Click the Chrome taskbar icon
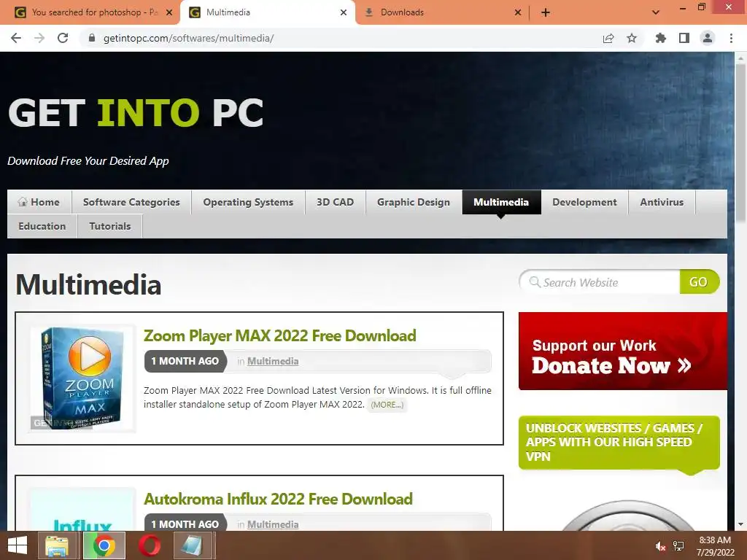 coord(104,545)
